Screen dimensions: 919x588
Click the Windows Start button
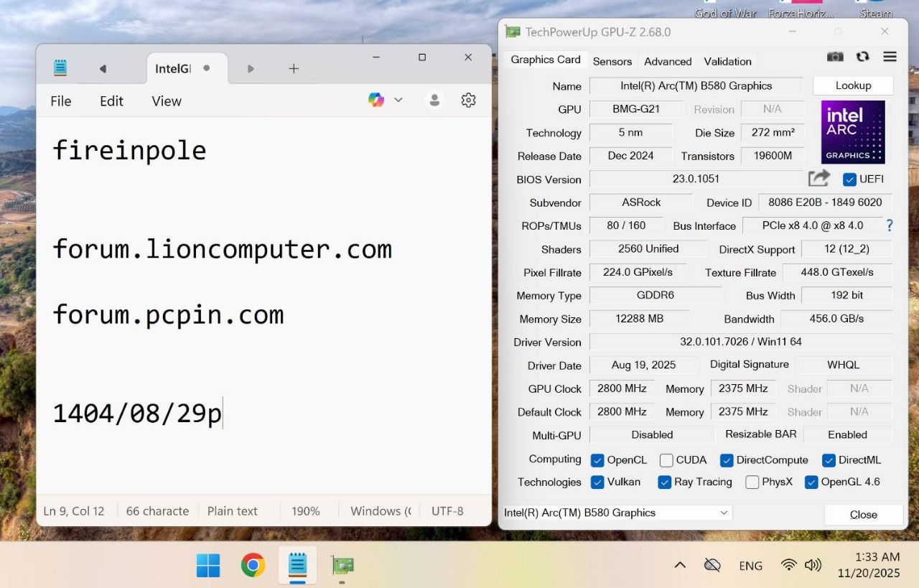208,565
